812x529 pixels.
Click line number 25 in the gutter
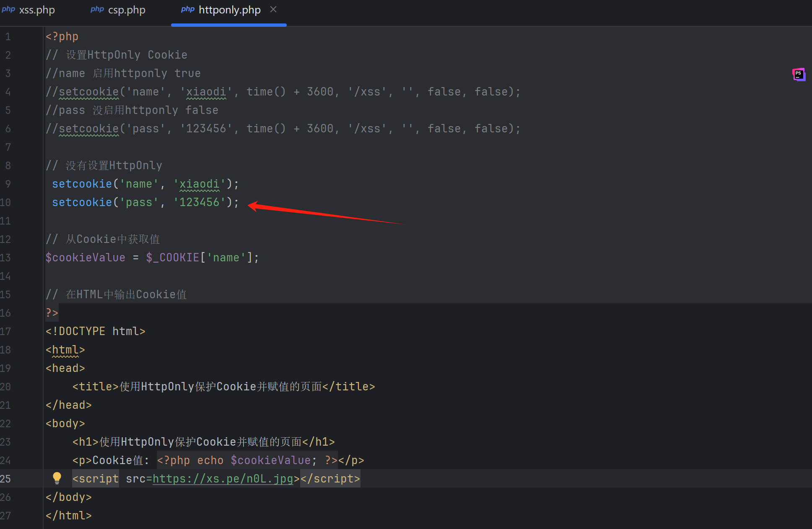pos(6,479)
